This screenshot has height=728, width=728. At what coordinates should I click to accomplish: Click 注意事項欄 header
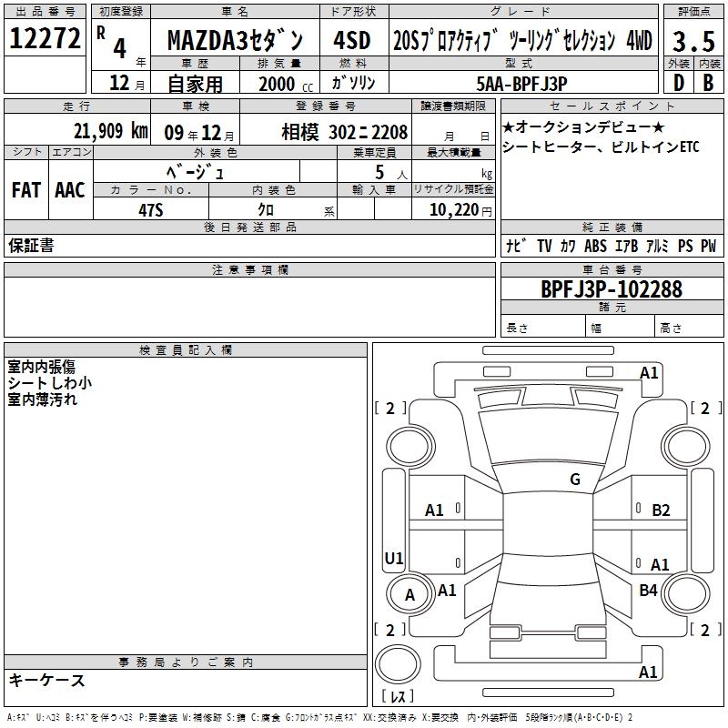249,269
